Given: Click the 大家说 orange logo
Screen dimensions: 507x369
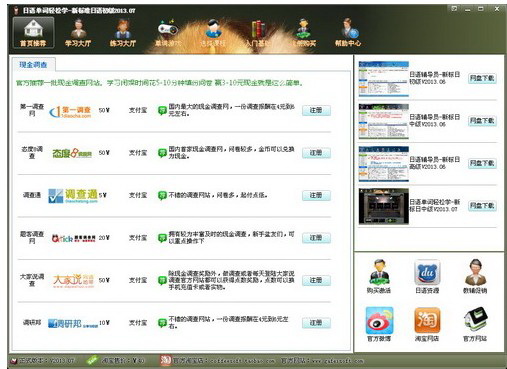Looking at the screenshot, I should pos(74,281).
